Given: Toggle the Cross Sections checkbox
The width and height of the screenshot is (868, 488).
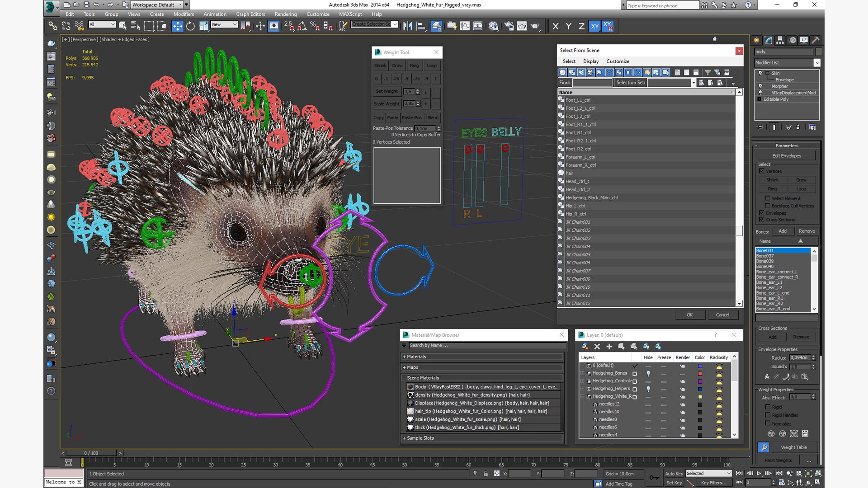Looking at the screenshot, I should [x=762, y=220].
